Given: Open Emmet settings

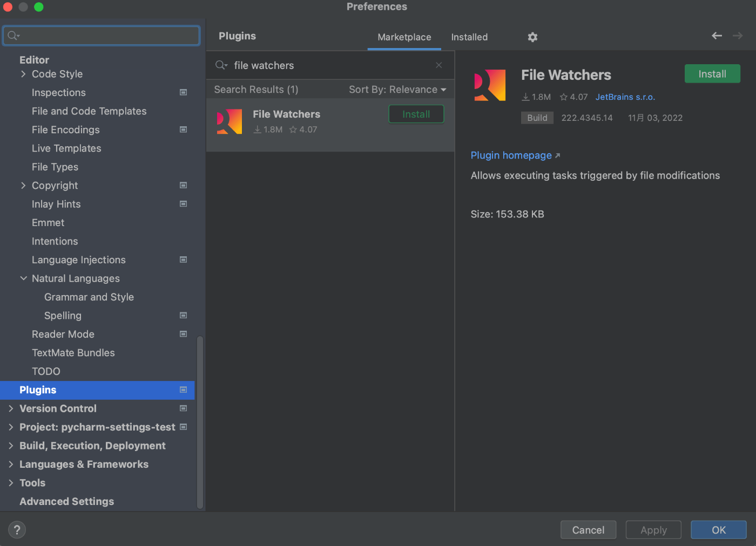Looking at the screenshot, I should click(x=48, y=223).
